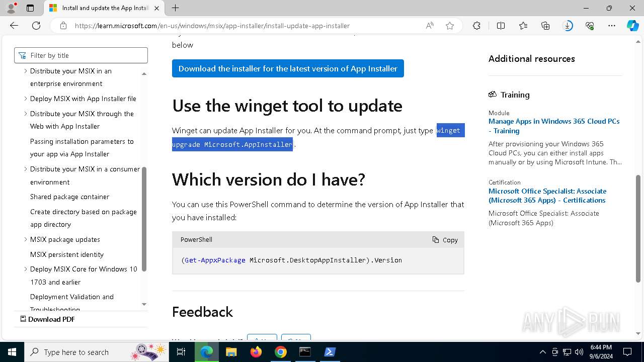
Task: Click the sidebar scrollbar thumb
Action: point(144,219)
